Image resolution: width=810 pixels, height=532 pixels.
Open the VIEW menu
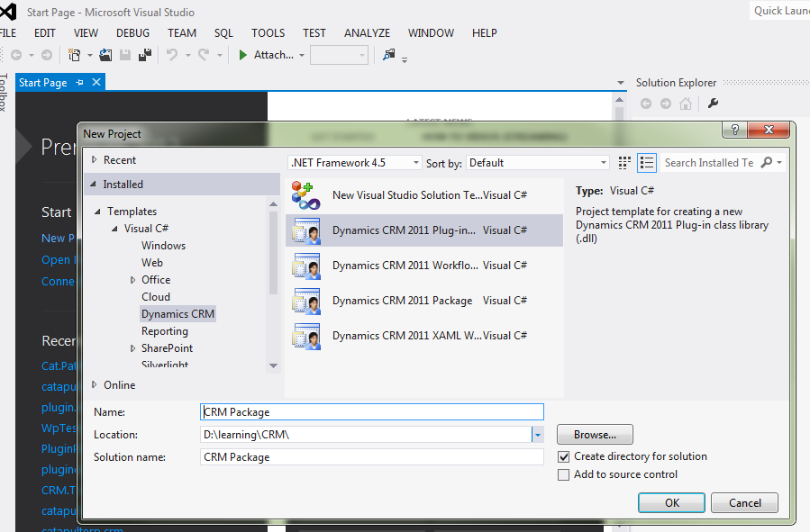click(86, 33)
